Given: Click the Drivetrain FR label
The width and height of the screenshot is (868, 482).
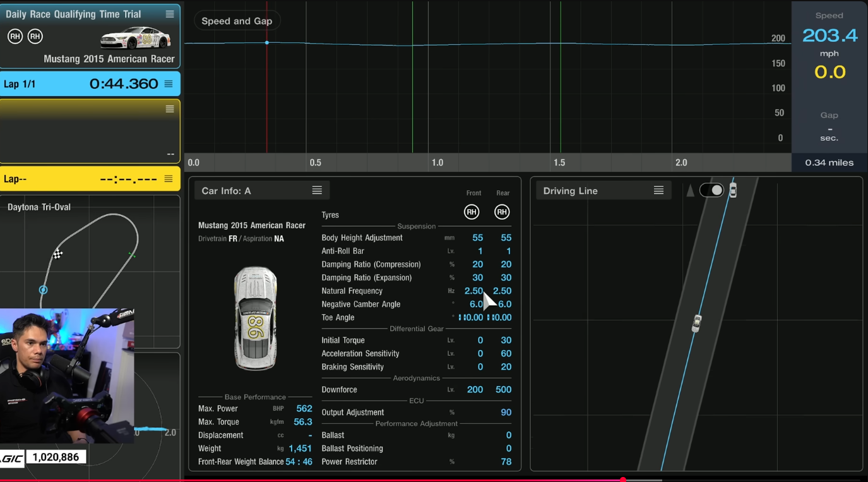Looking at the screenshot, I should tap(217, 239).
